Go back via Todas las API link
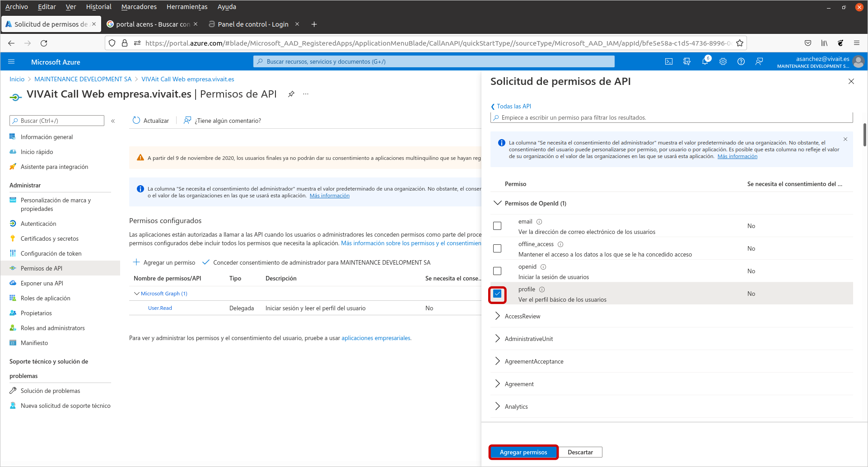Screen dimensions: 868x467 click(513, 107)
